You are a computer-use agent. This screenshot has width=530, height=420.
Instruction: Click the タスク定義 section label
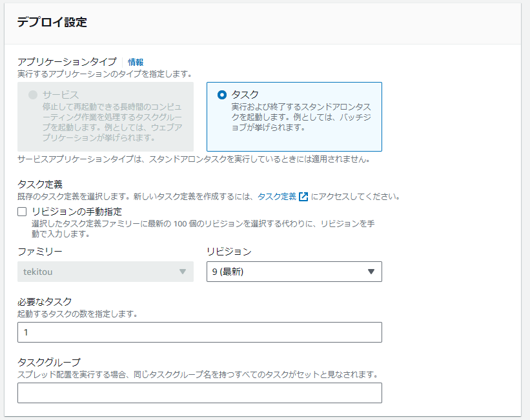click(40, 185)
